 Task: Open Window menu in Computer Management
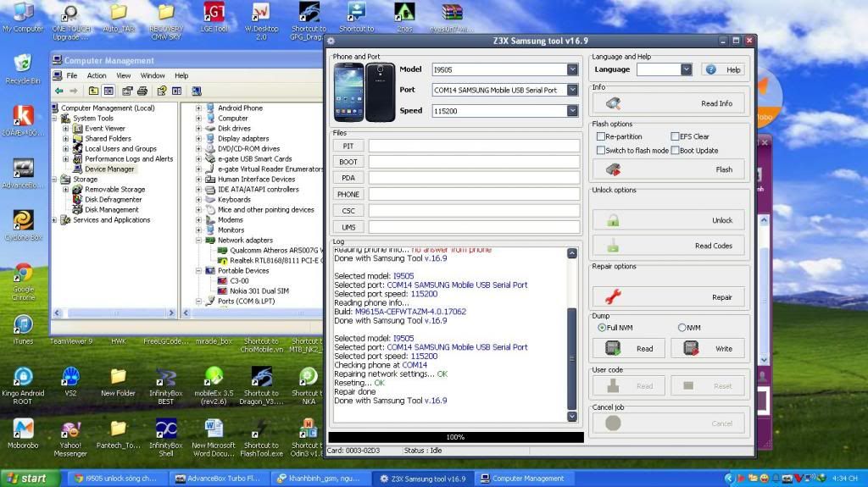tap(153, 75)
